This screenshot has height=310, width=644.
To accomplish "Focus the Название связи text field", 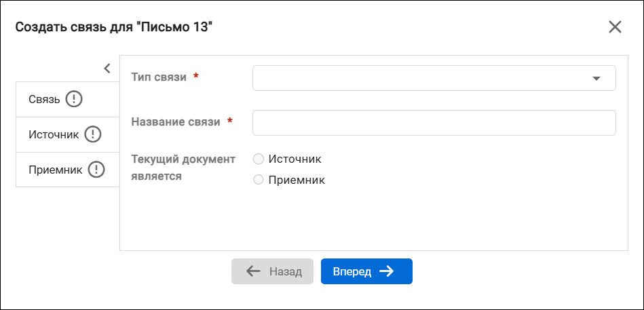I will (x=434, y=122).
